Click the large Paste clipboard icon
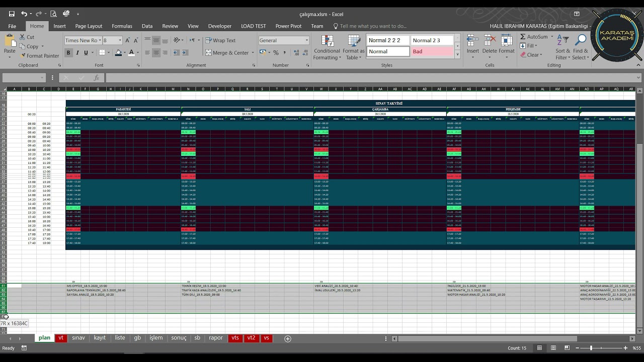Screen dimensions: 644x362 click(x=10, y=40)
